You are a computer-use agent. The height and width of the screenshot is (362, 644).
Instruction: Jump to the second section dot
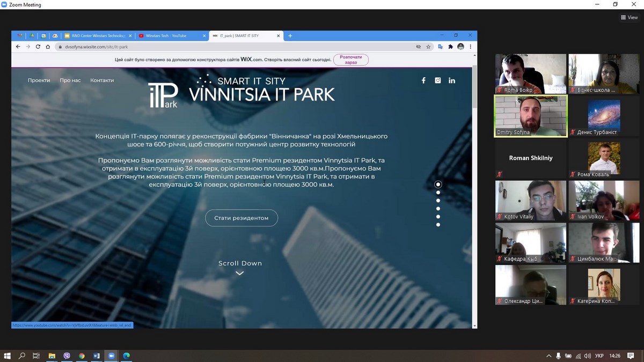438,193
